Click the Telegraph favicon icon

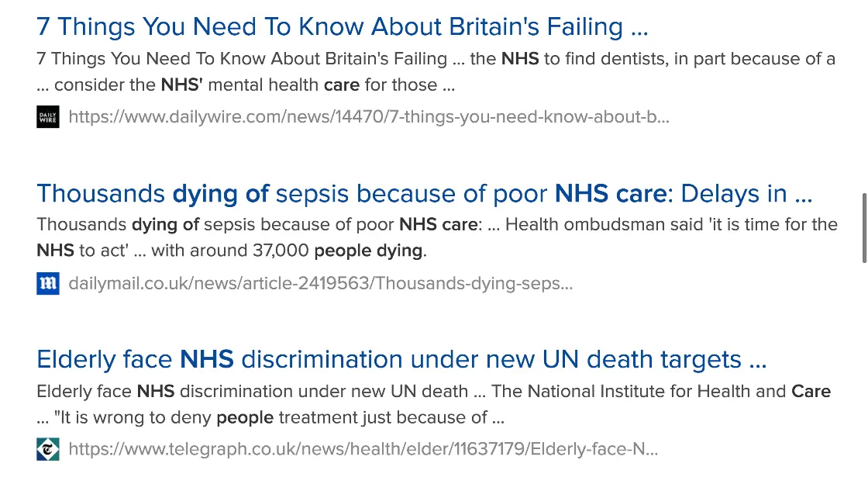48,450
